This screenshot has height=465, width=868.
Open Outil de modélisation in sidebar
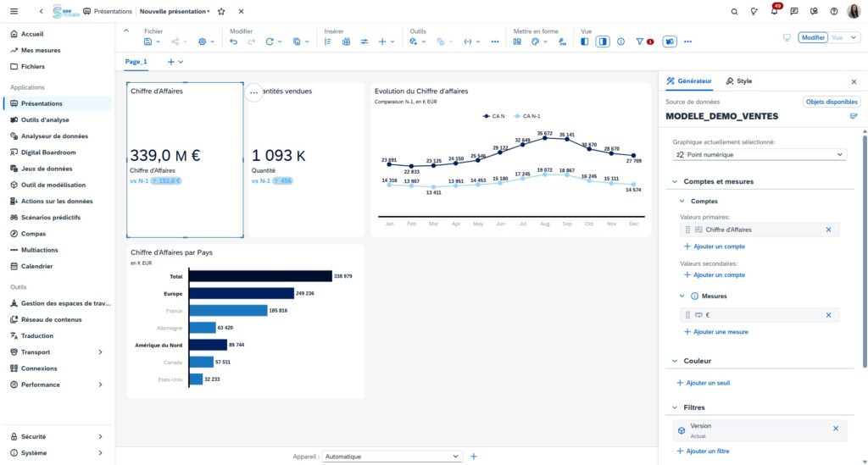(x=53, y=185)
